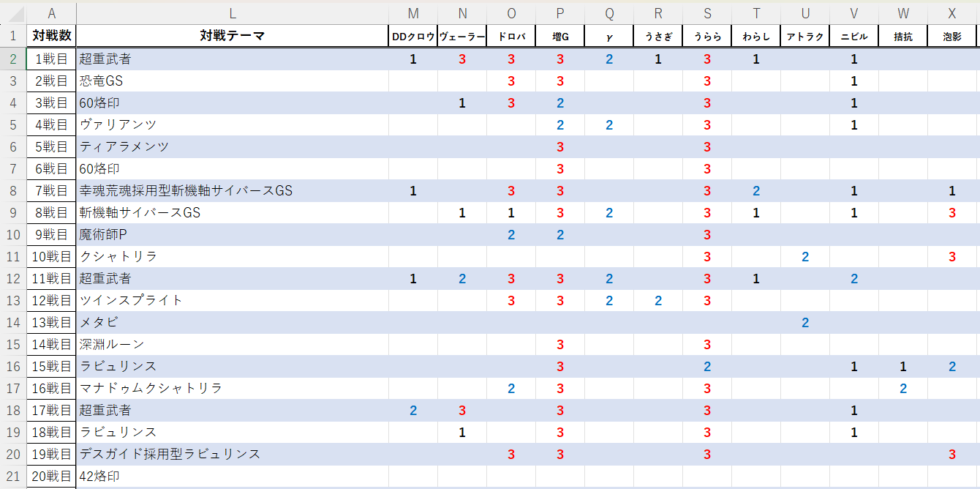Select the メタビ theme cell
Screen dimensions: 980x489
point(232,322)
